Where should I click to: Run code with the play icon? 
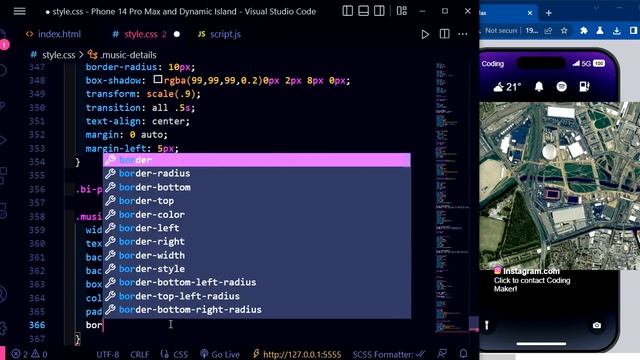(x=425, y=34)
